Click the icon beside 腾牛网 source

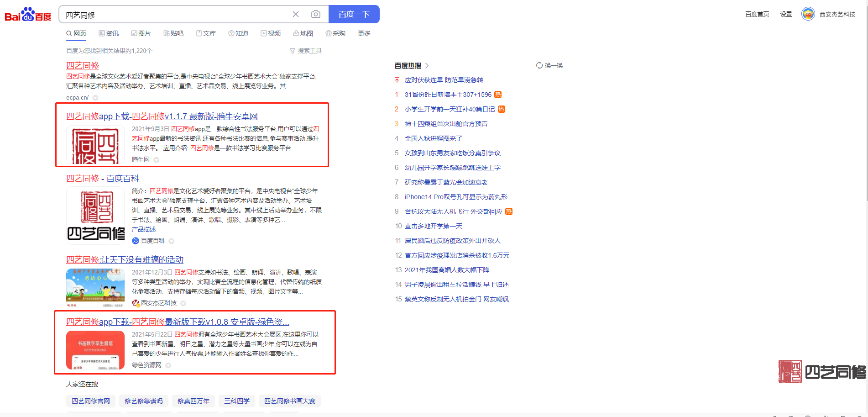tap(157, 160)
